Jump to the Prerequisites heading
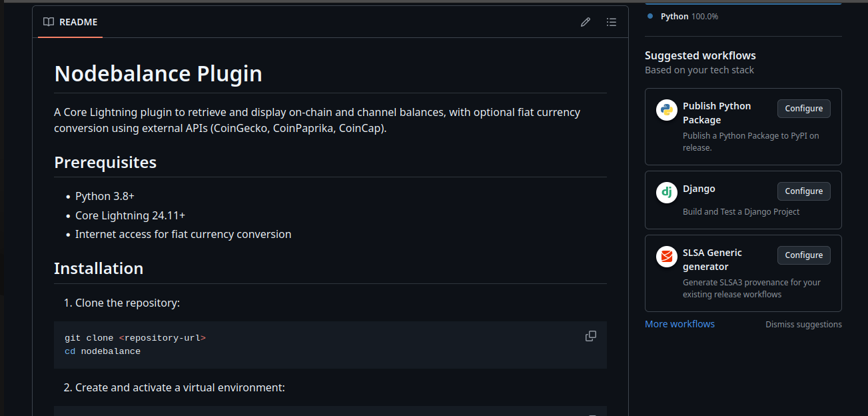 [105, 162]
